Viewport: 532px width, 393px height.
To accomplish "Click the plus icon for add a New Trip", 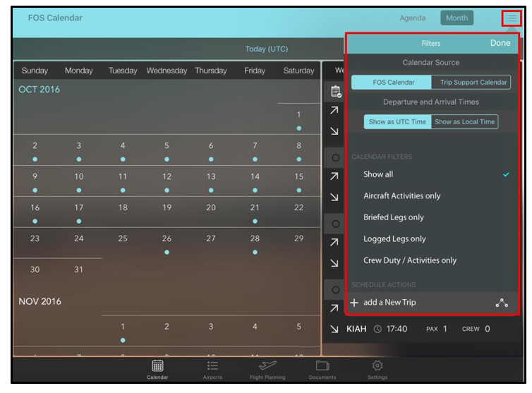I will (355, 303).
